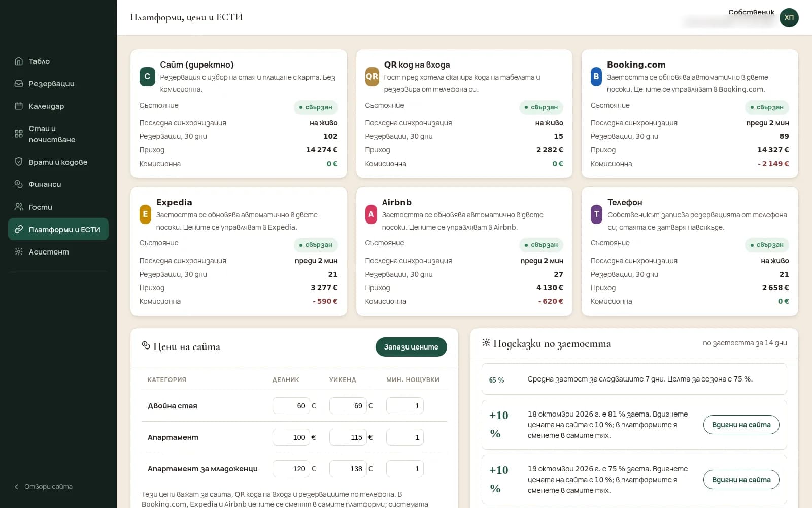Edit Двойна стая weekend price field
The height and width of the screenshot is (508, 812).
coord(348,406)
